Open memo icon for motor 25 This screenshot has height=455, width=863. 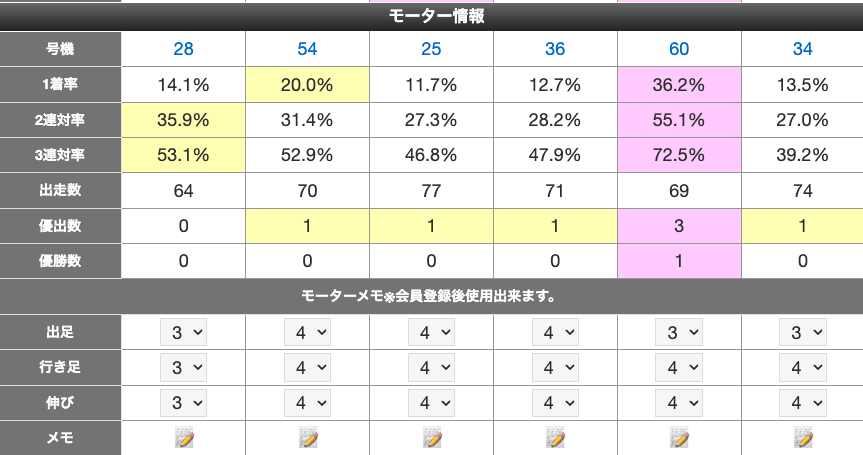click(x=431, y=437)
